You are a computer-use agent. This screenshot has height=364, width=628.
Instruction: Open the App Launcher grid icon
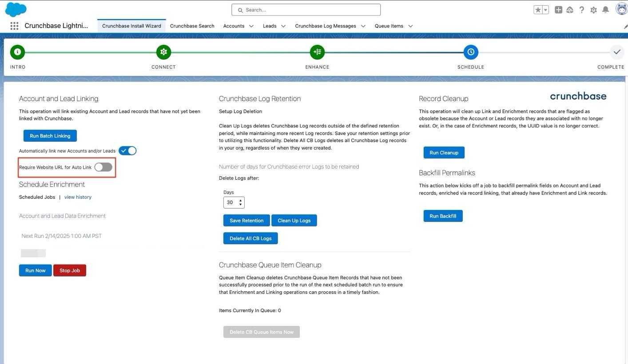[x=14, y=26]
